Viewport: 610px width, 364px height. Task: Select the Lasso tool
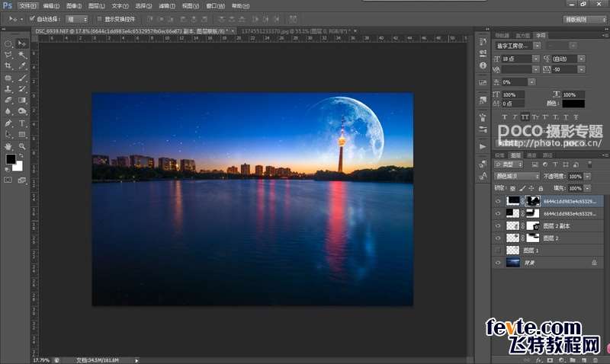click(8, 55)
